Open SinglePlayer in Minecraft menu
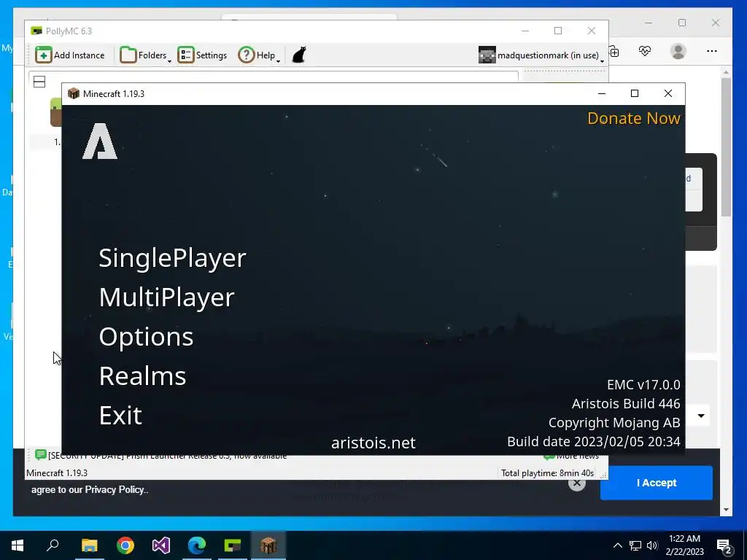Screen dimensions: 747x560 point(172,258)
